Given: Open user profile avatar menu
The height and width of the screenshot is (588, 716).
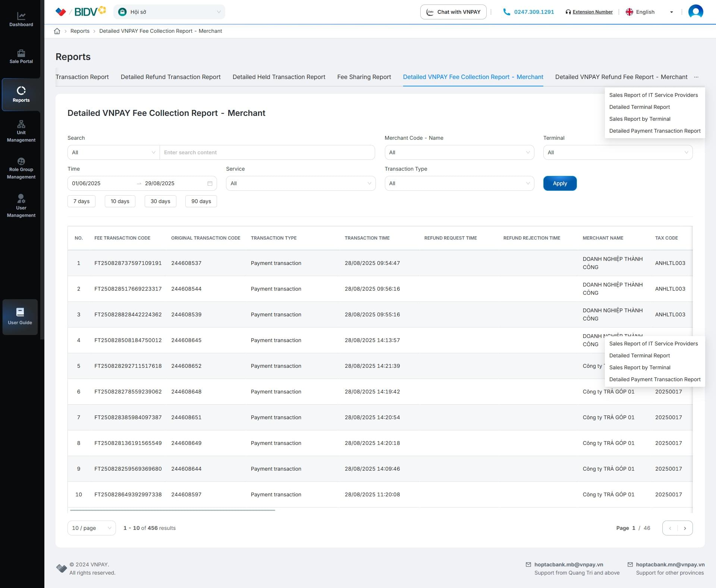Looking at the screenshot, I should 695,12.
